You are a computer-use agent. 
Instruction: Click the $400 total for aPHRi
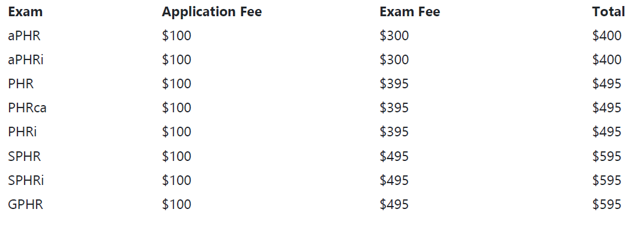point(607,60)
